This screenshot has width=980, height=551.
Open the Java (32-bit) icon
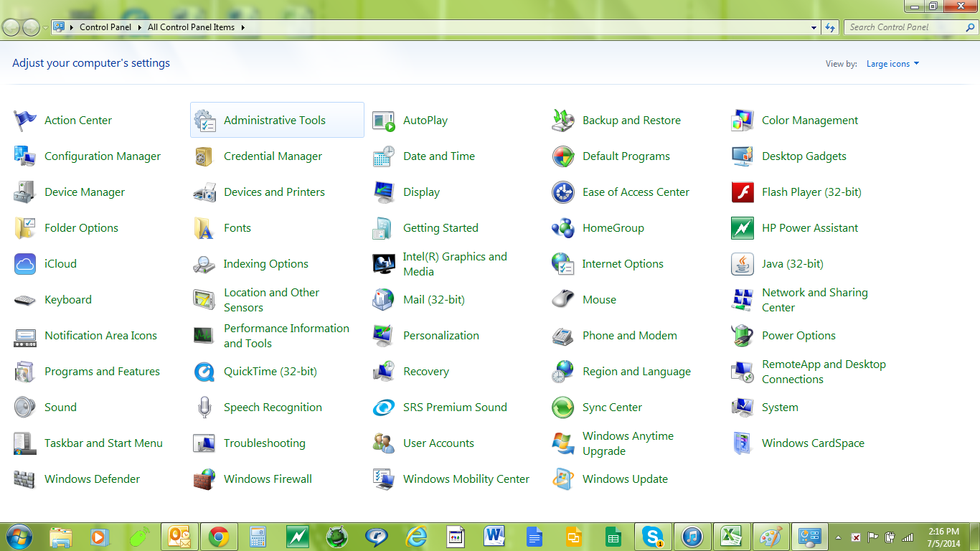pyautogui.click(x=743, y=264)
